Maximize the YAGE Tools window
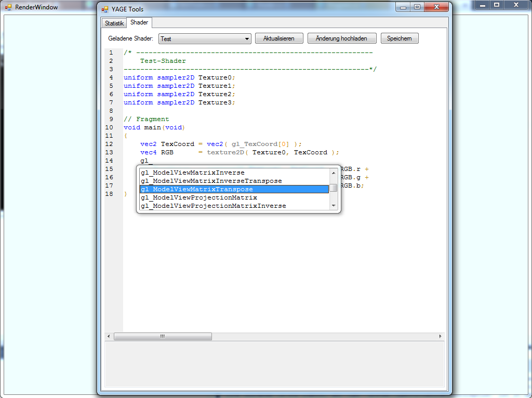This screenshot has height=398, width=532. [417, 7]
